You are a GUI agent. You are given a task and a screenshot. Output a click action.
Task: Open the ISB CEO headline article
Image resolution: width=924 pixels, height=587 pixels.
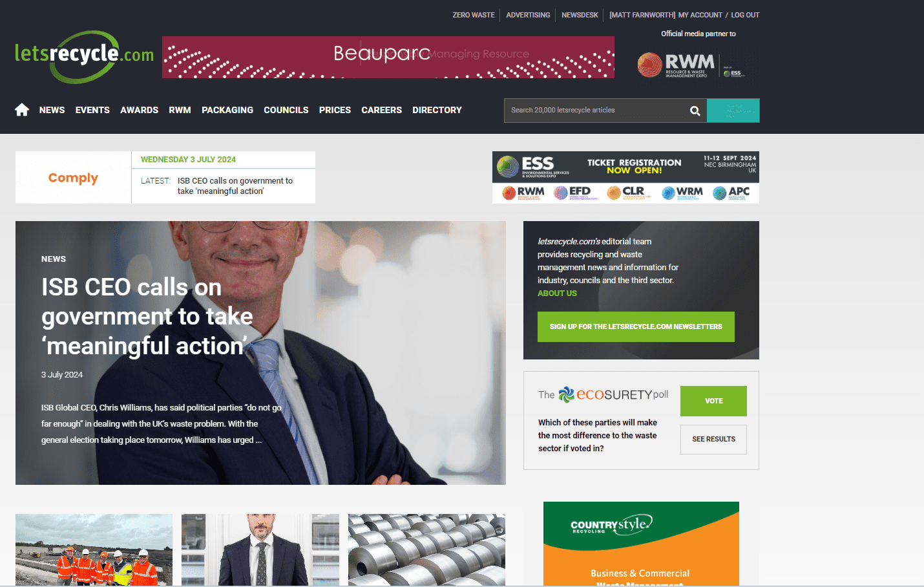tap(147, 317)
